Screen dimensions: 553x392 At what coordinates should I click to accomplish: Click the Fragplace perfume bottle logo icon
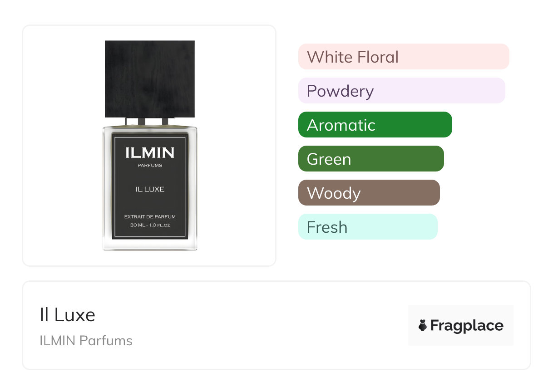click(423, 326)
